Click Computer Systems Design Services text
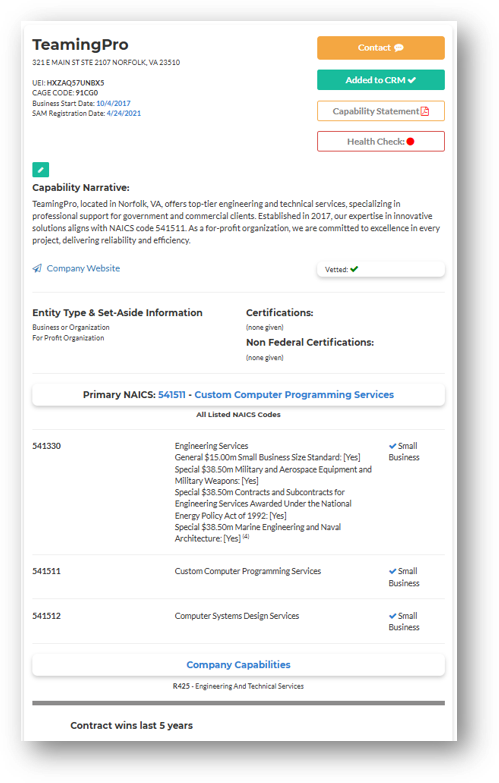 pos(237,616)
